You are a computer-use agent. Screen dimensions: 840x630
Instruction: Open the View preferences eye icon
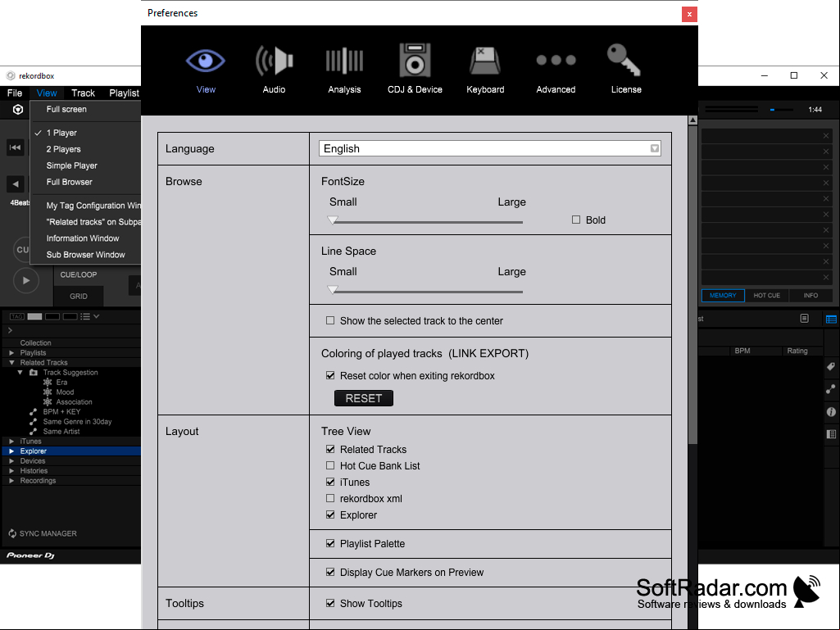(206, 60)
